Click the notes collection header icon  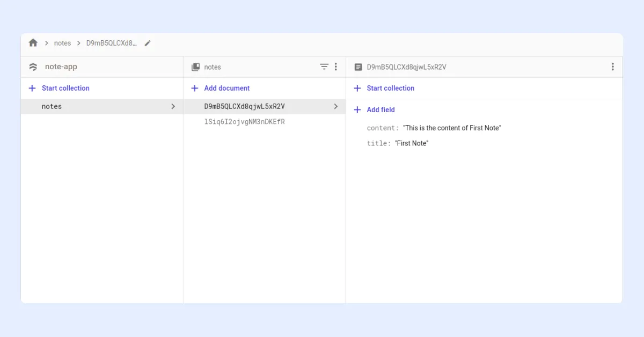click(x=195, y=67)
